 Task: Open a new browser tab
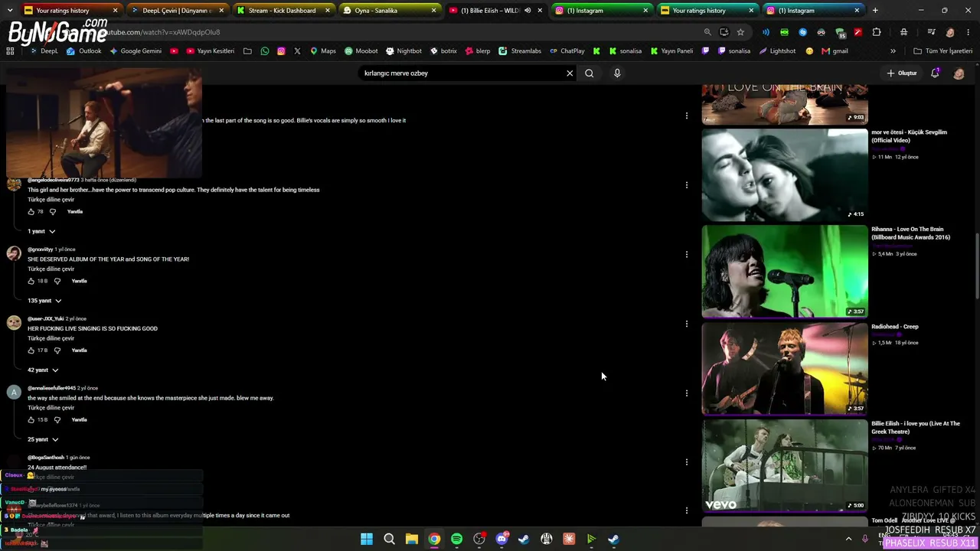(x=875, y=11)
